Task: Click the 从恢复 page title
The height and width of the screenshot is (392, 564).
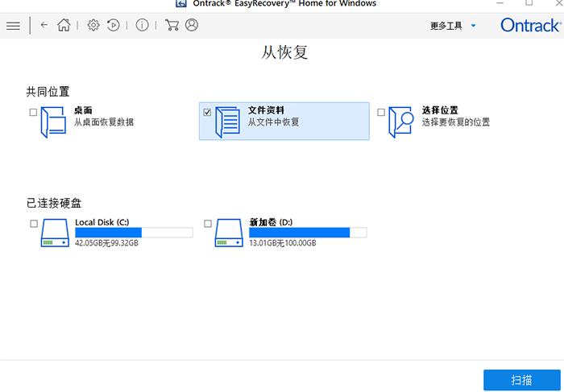Action: click(284, 52)
